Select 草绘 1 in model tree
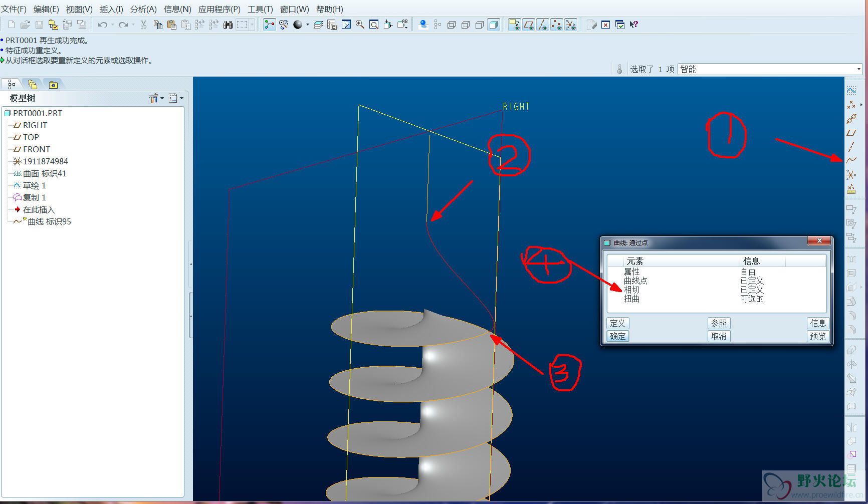Image resolution: width=868 pixels, height=504 pixels. click(34, 185)
